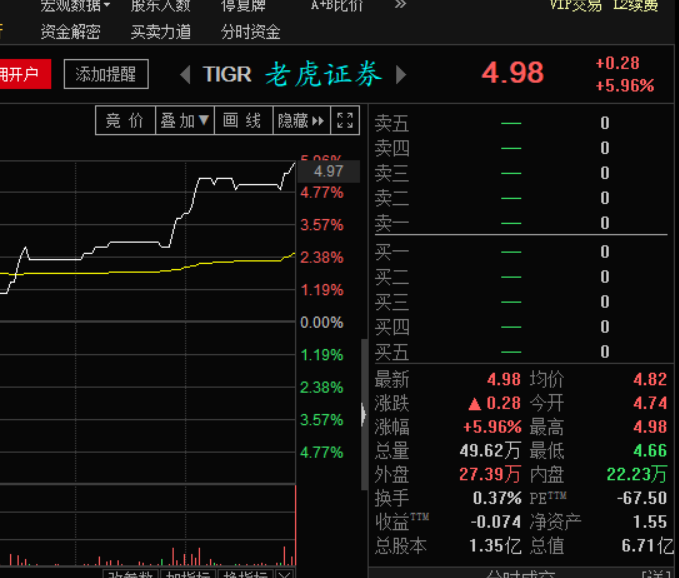Click the +5.96% header percentage
The width and height of the screenshot is (679, 578).
[x=625, y=86]
